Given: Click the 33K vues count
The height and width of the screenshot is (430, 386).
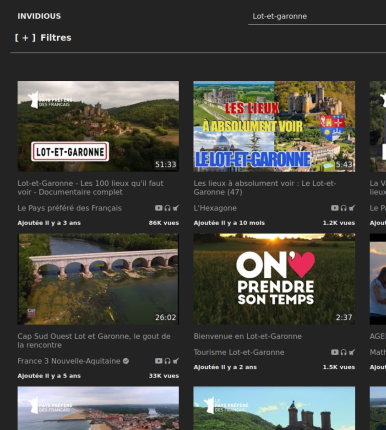Looking at the screenshot, I should (164, 376).
